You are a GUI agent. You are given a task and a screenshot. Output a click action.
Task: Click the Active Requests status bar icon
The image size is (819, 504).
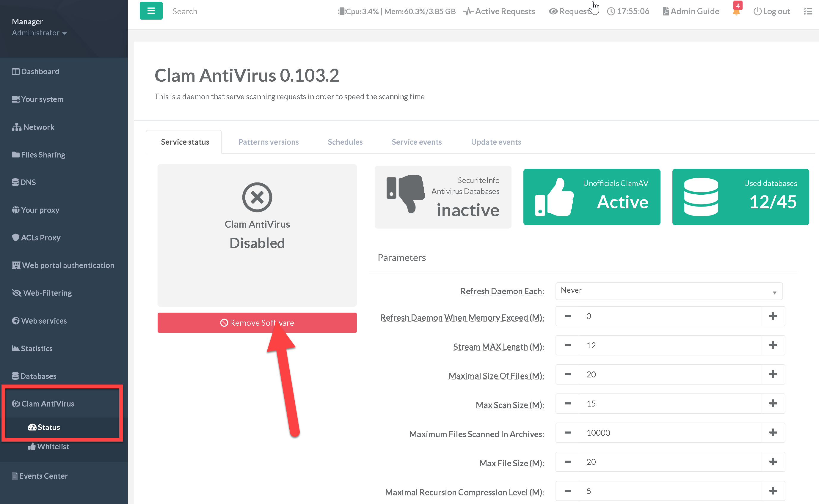coord(500,11)
